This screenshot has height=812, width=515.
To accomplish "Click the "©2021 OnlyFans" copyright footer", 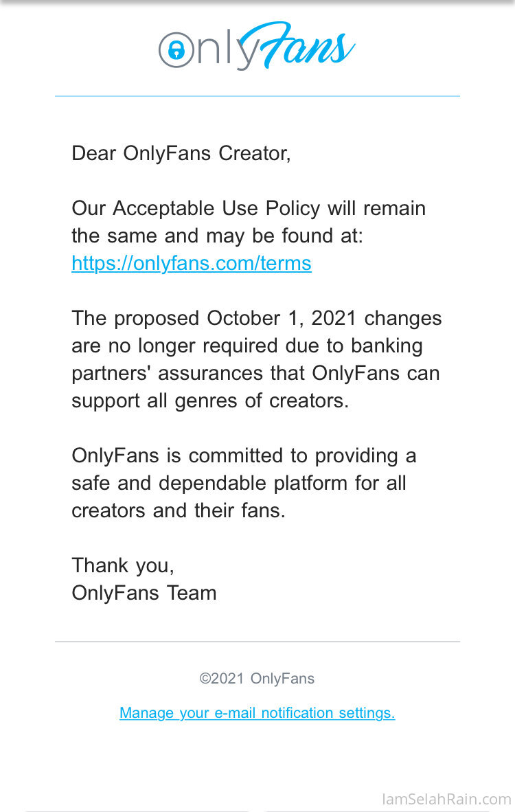I will tap(257, 679).
